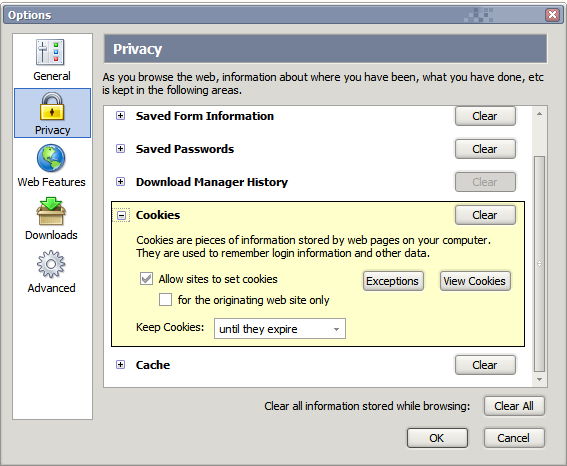Close the Options dialog

[x=552, y=15]
